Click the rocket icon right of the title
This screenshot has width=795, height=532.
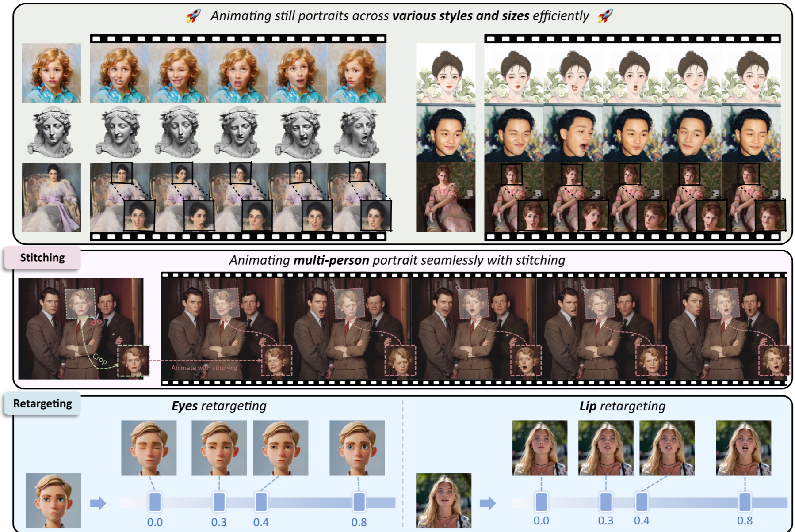[x=605, y=16]
